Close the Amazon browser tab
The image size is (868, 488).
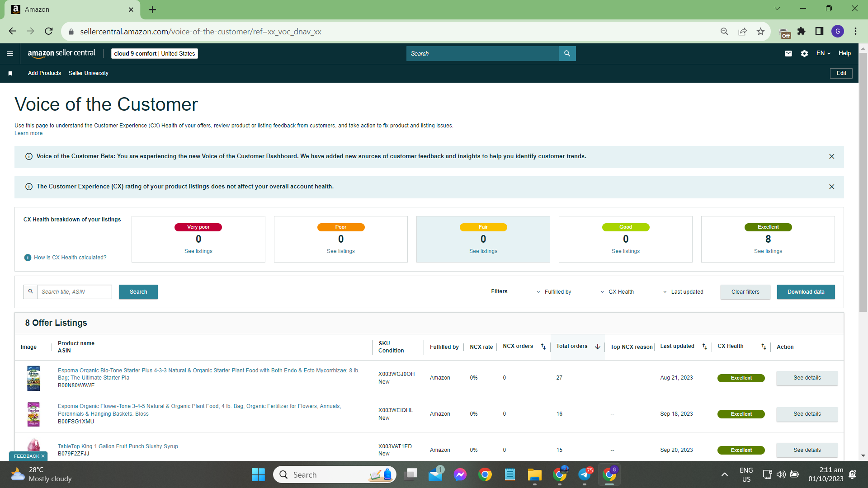point(131,9)
